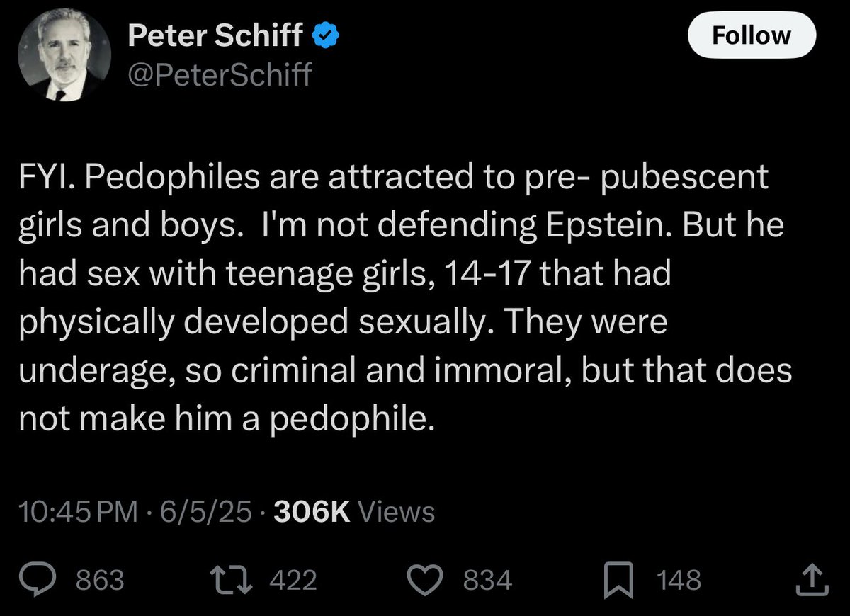Click tweet's first line starting with FYI

click(394, 178)
